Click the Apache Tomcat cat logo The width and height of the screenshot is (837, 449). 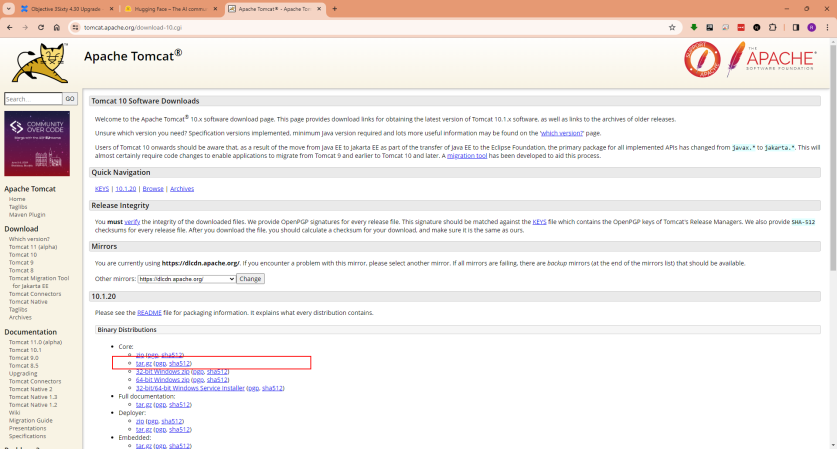(x=40, y=62)
